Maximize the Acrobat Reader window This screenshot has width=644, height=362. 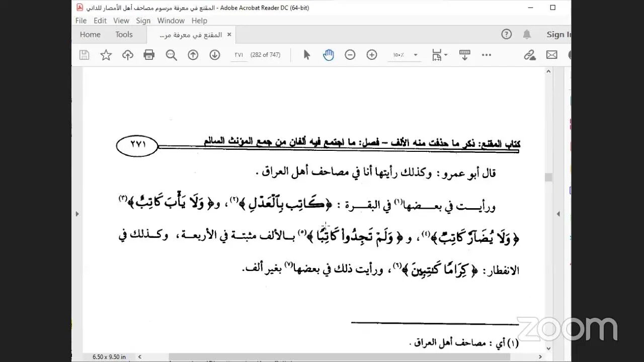pyautogui.click(x=552, y=8)
